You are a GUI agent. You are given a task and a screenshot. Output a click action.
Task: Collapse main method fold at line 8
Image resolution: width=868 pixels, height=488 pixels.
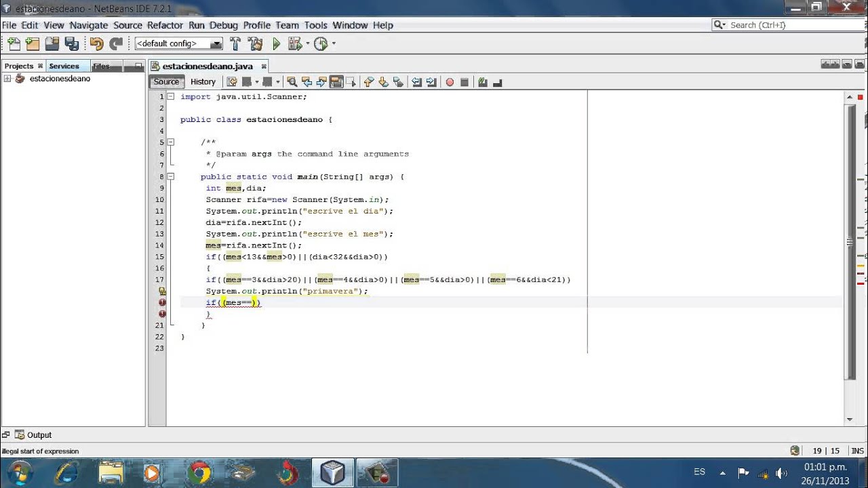(x=171, y=176)
